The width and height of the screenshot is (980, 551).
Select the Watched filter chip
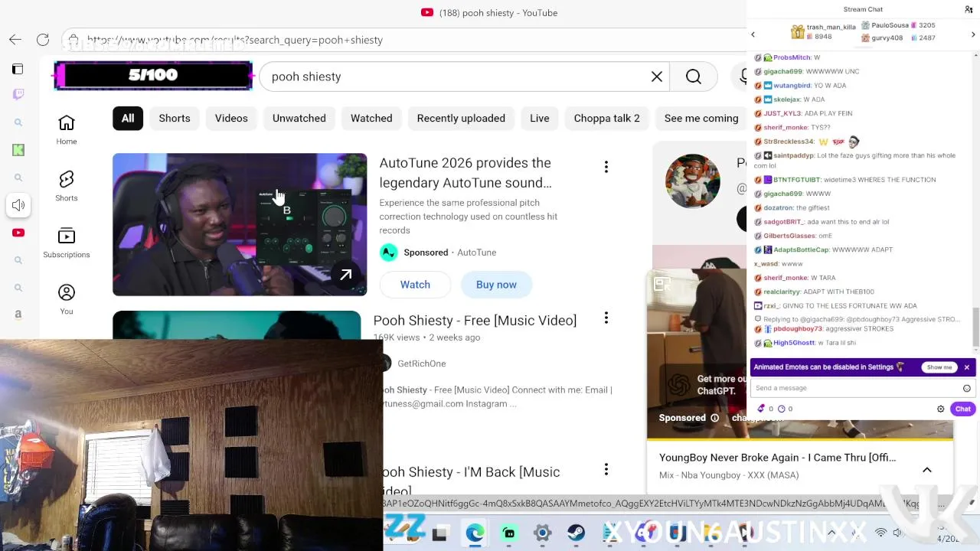(371, 118)
